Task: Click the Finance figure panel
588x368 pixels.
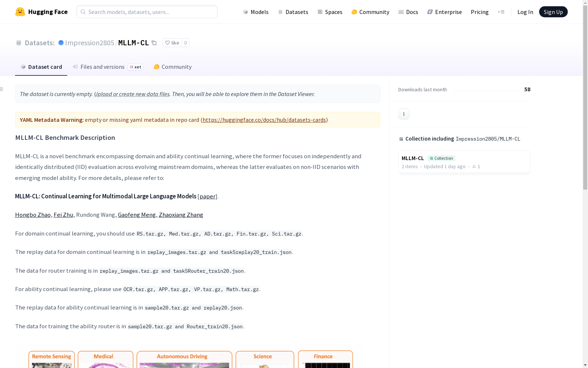Action: (x=326, y=360)
